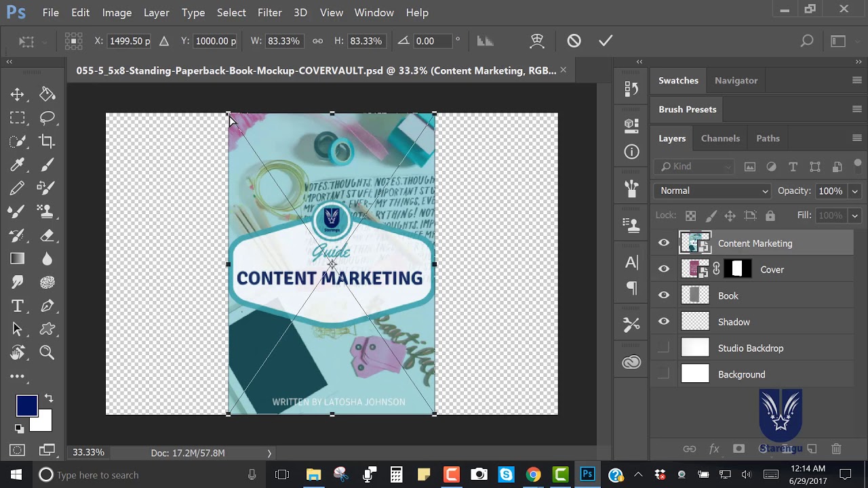Open the Windows Start menu
The image size is (868, 488).
[16, 474]
